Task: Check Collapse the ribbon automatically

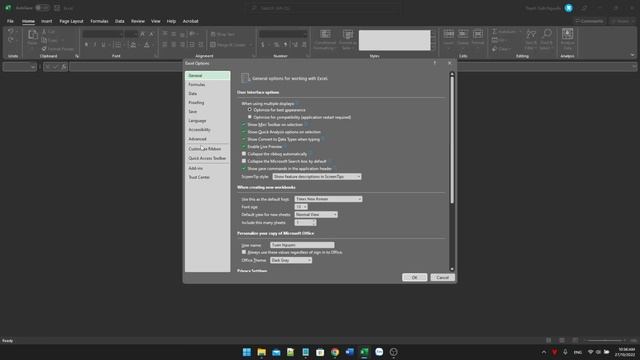Action: [x=244, y=154]
